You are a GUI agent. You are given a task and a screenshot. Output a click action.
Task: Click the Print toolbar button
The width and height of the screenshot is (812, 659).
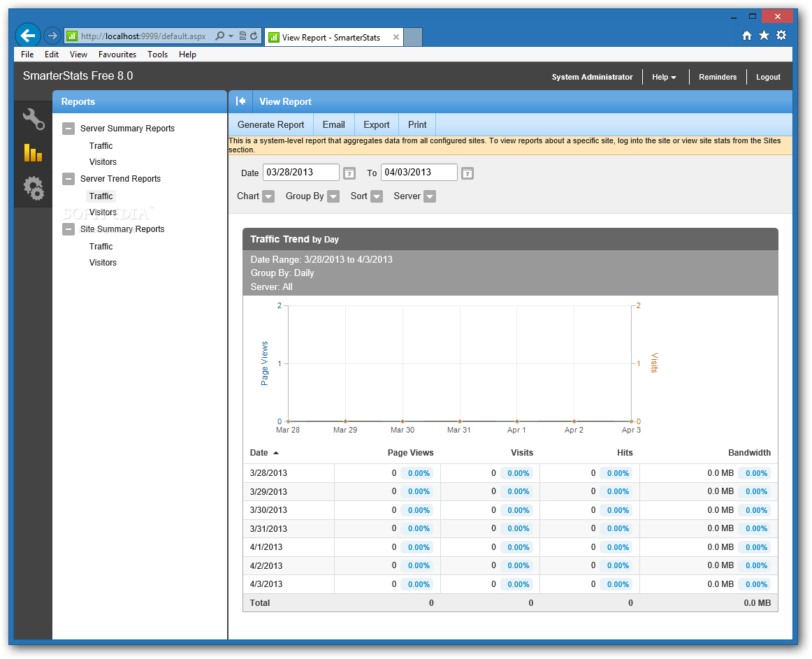pos(417,125)
